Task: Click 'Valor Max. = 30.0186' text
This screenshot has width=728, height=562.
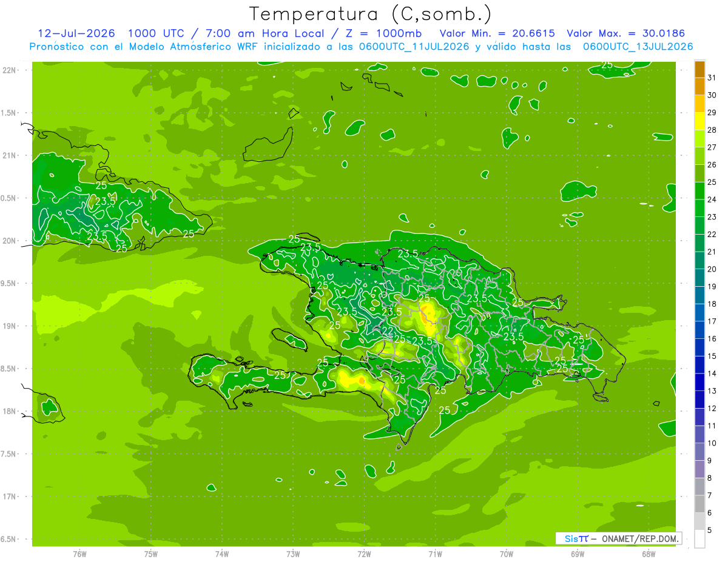Action: tap(626, 33)
